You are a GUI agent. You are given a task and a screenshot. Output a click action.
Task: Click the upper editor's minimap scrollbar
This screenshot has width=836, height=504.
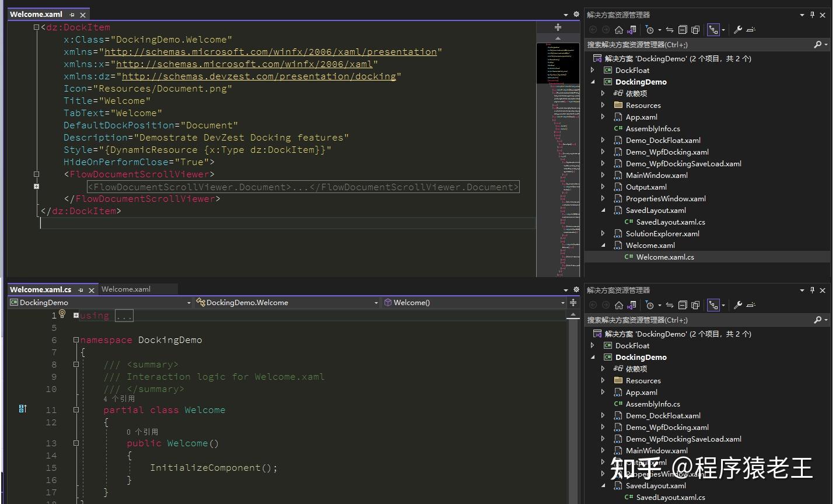[558, 175]
